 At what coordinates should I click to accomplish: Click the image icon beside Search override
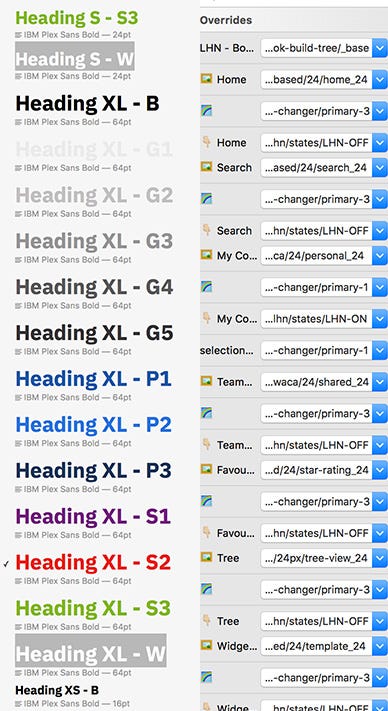[x=206, y=167]
